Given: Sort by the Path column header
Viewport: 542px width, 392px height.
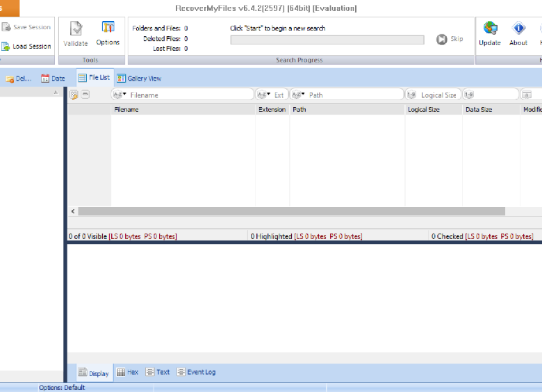Looking at the screenshot, I should click(x=347, y=110).
